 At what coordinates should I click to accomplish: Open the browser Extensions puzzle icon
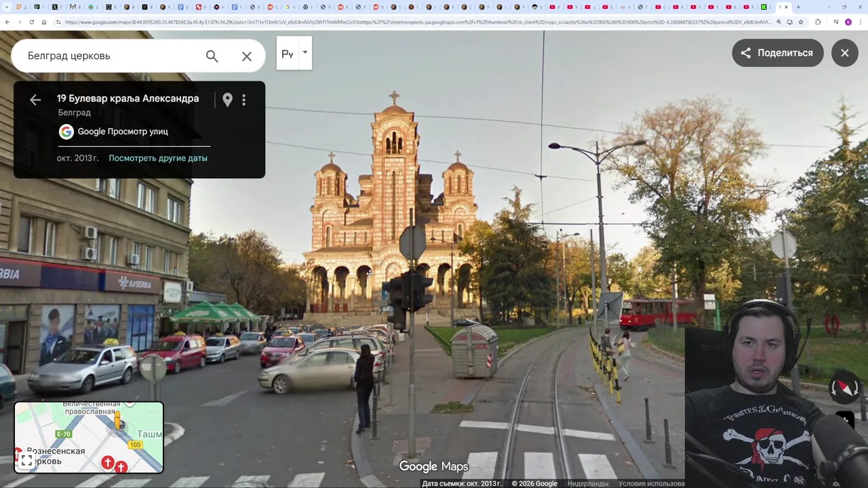(818, 22)
